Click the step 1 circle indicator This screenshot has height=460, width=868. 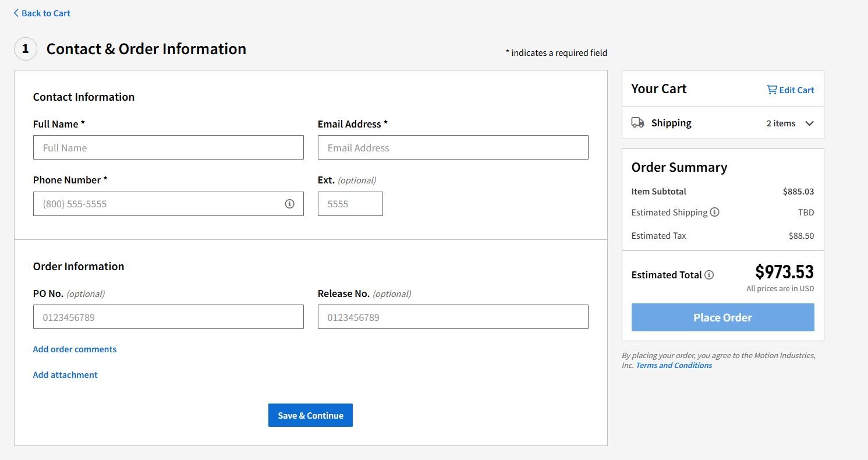tap(25, 49)
